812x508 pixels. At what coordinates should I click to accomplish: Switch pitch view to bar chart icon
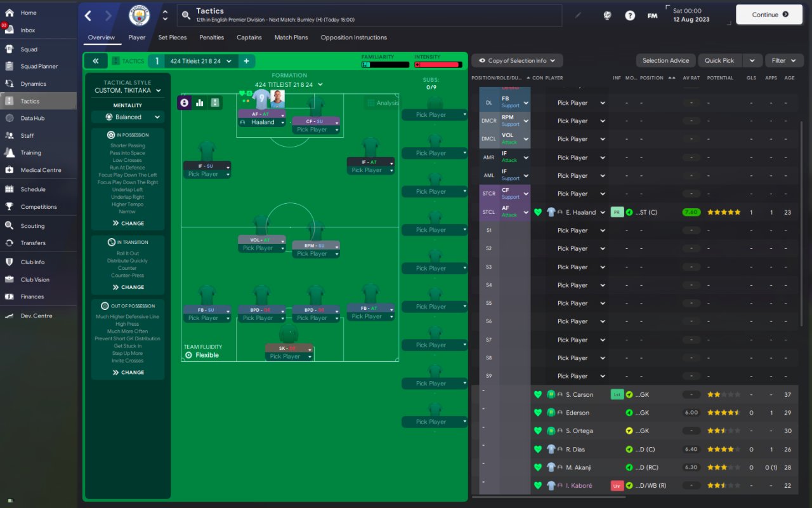coord(200,102)
